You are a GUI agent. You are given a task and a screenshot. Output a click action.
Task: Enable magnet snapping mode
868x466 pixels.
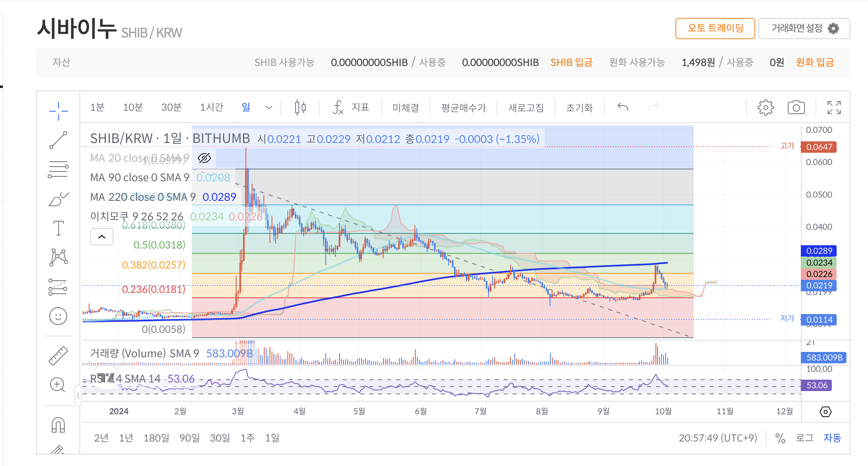[x=58, y=425]
